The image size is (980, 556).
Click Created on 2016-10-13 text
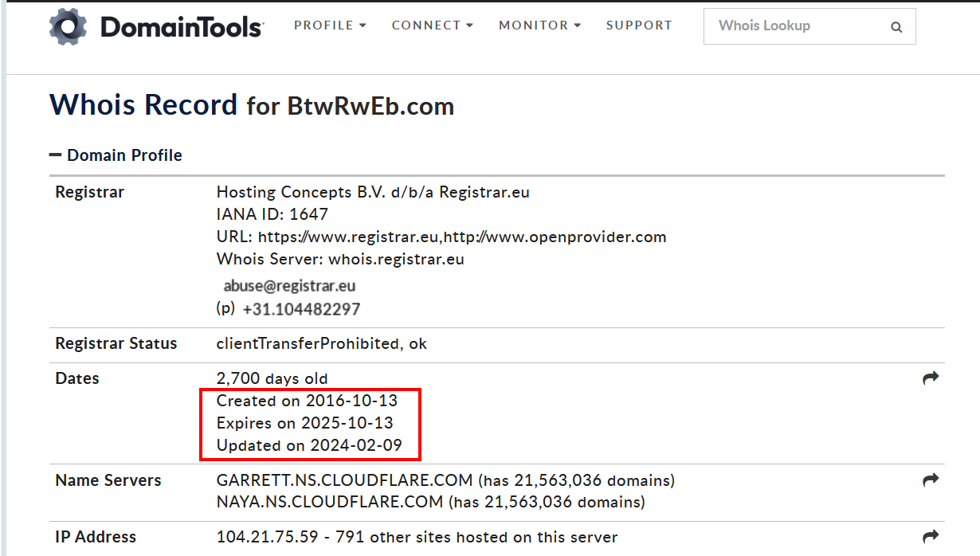(x=307, y=401)
